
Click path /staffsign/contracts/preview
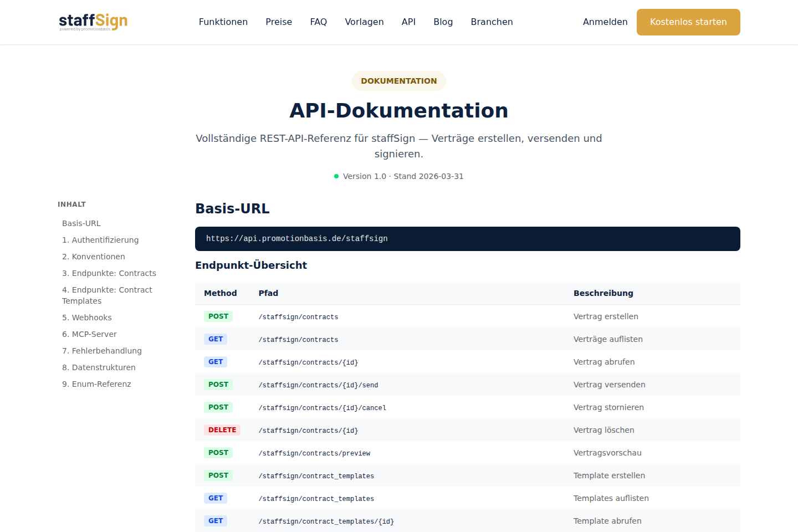(x=314, y=453)
